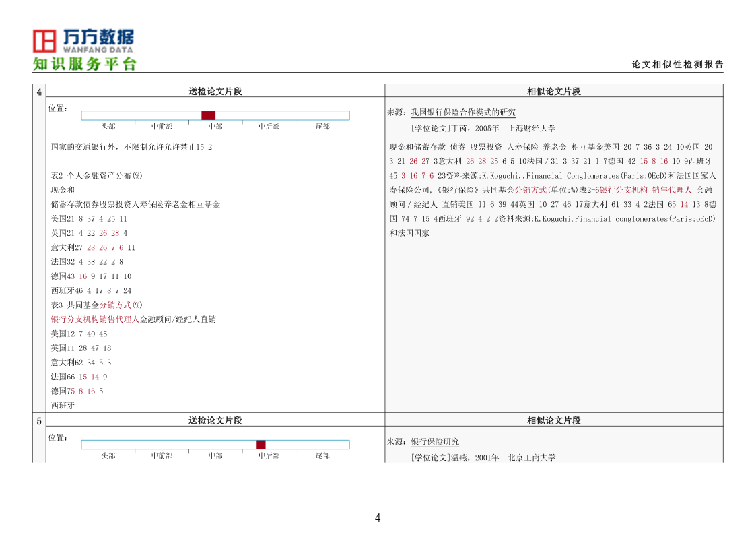The height and width of the screenshot is (535, 756).
Task: Click red position marker in section 5 bar
Action: click(261, 444)
